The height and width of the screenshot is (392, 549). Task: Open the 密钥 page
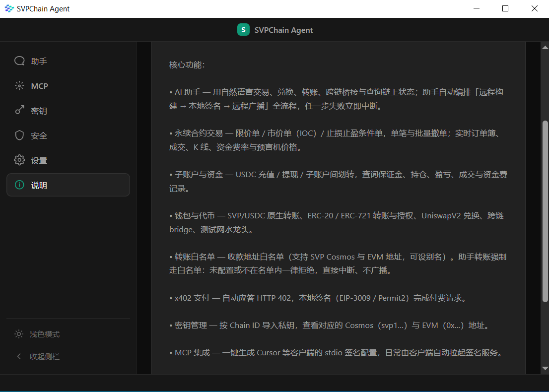pos(69,111)
